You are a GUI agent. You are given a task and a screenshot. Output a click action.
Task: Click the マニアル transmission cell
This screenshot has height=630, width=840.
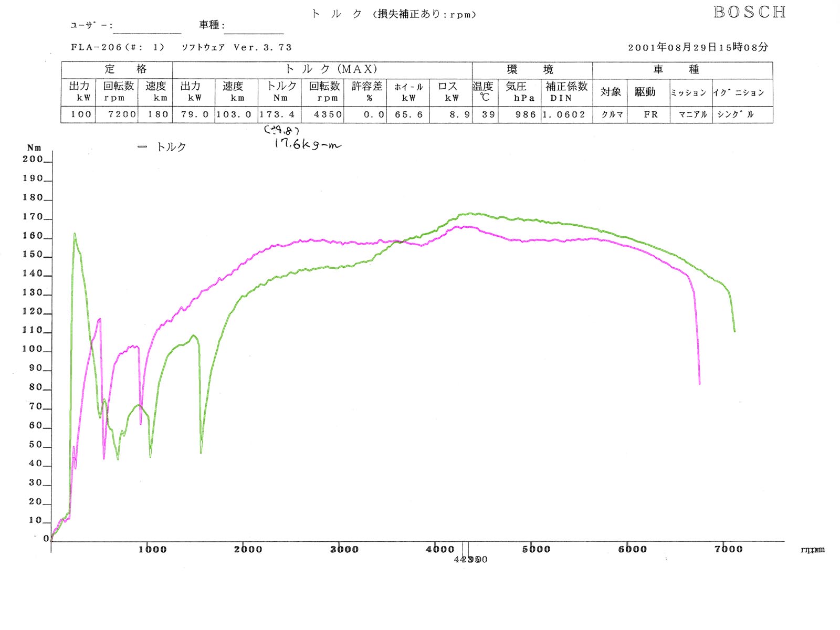[692, 114]
